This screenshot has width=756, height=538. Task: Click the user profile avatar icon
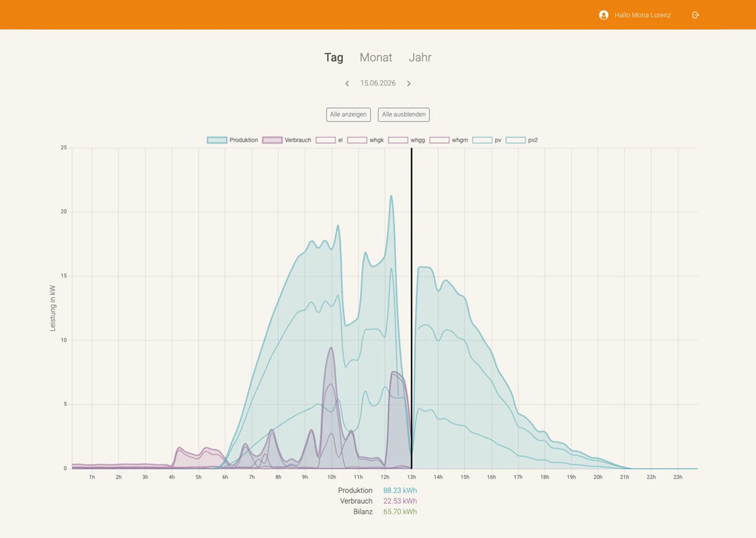tap(604, 15)
